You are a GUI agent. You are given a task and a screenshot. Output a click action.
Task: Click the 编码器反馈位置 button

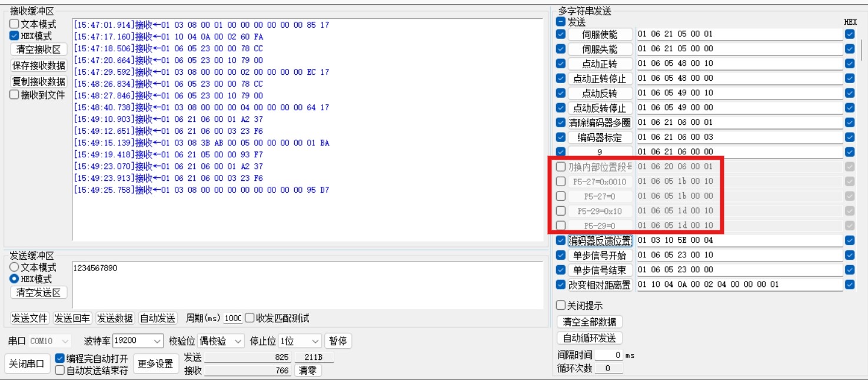coord(600,240)
